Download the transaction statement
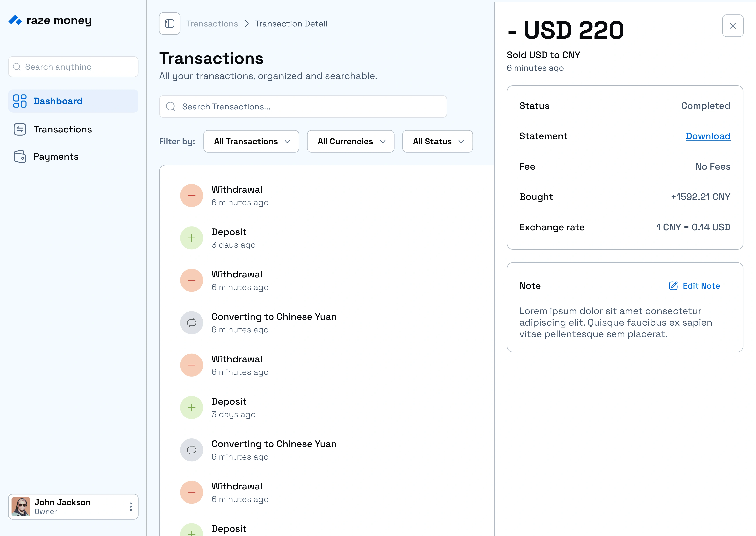The height and width of the screenshot is (536, 756). 707,136
